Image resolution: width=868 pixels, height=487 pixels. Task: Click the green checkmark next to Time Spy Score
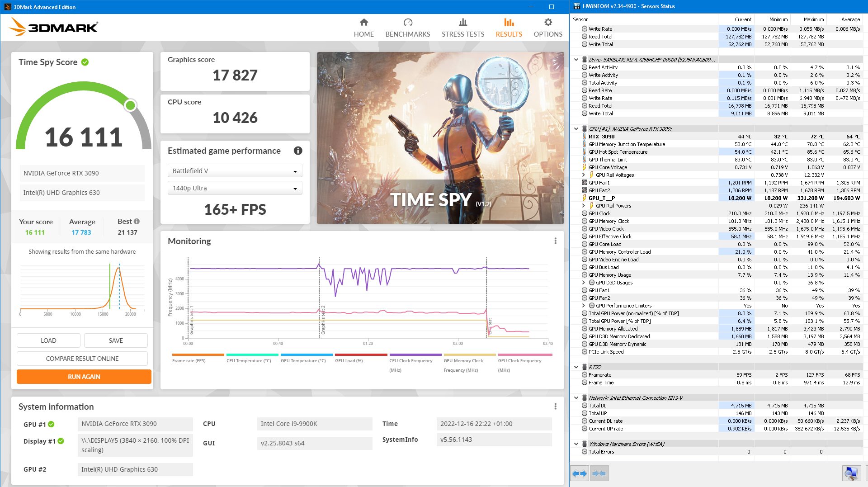point(85,62)
